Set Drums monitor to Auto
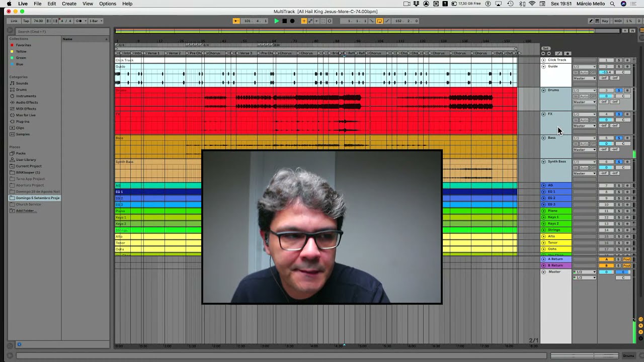Image resolution: width=644 pixels, height=362 pixels. [x=584, y=96]
